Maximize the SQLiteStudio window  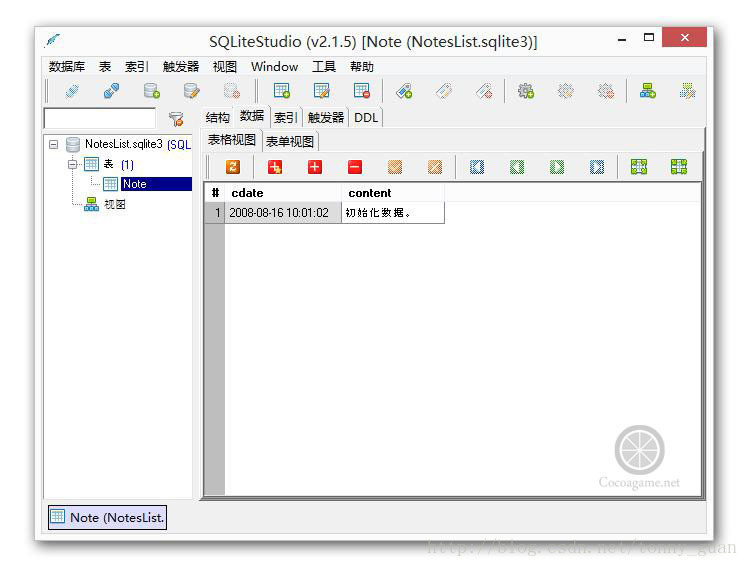click(x=649, y=38)
